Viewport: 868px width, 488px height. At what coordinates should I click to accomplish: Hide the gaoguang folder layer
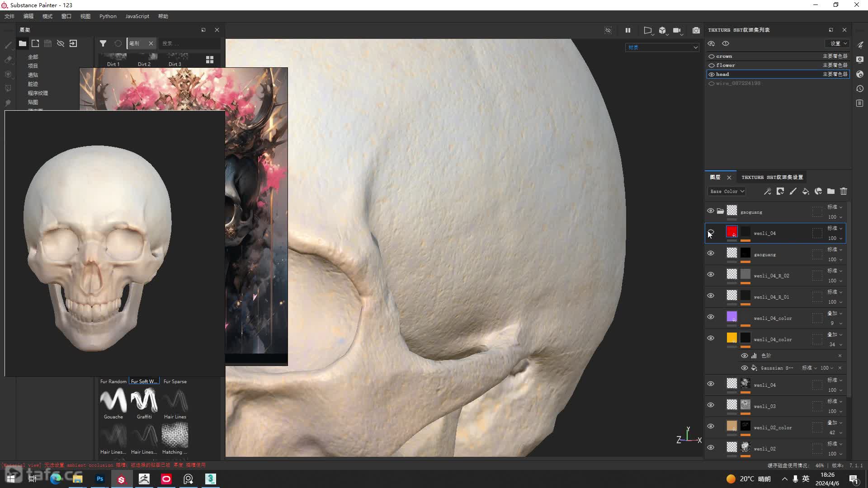pyautogui.click(x=711, y=211)
